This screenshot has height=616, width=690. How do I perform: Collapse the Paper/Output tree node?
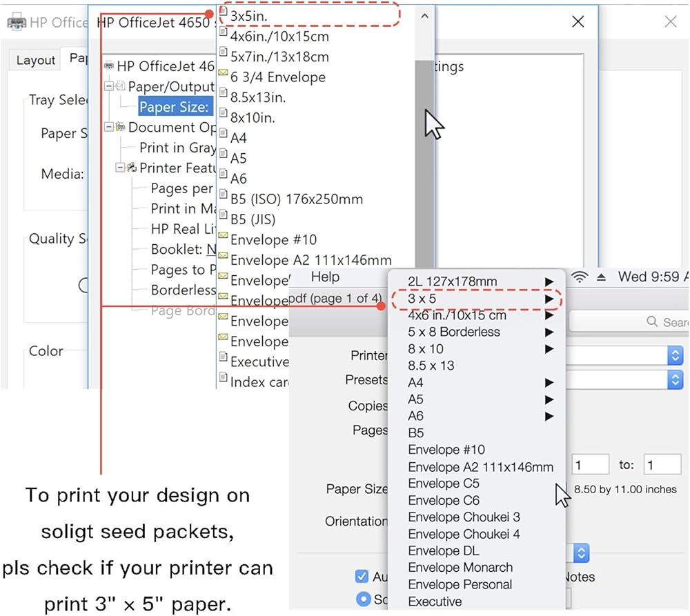109,87
